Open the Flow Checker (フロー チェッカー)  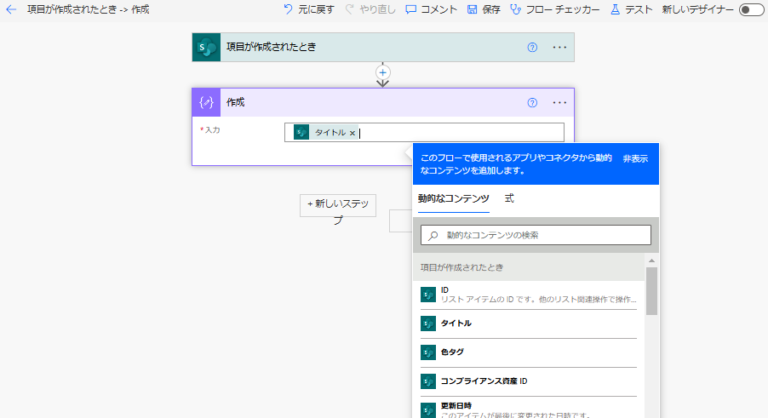pyautogui.click(x=554, y=9)
